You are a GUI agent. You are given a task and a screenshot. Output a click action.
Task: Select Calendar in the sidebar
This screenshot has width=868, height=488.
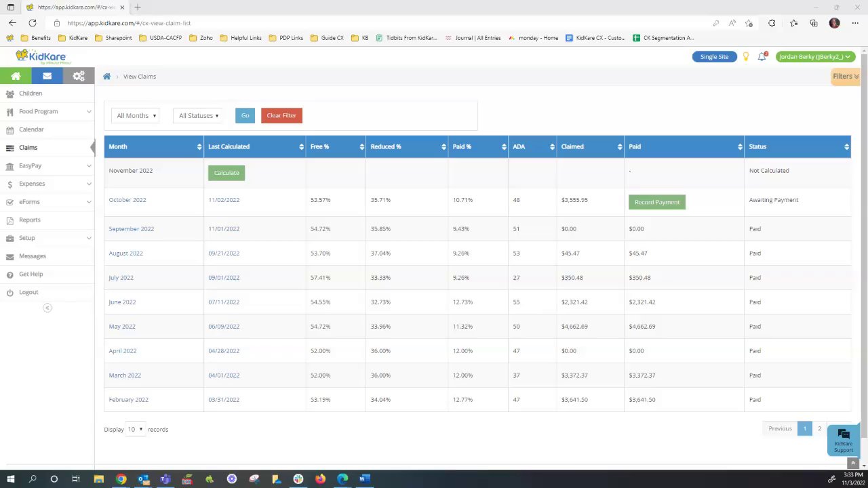pyautogui.click(x=31, y=129)
